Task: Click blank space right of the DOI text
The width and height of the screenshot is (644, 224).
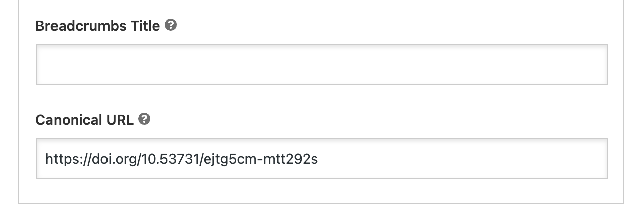Action: click(x=454, y=159)
